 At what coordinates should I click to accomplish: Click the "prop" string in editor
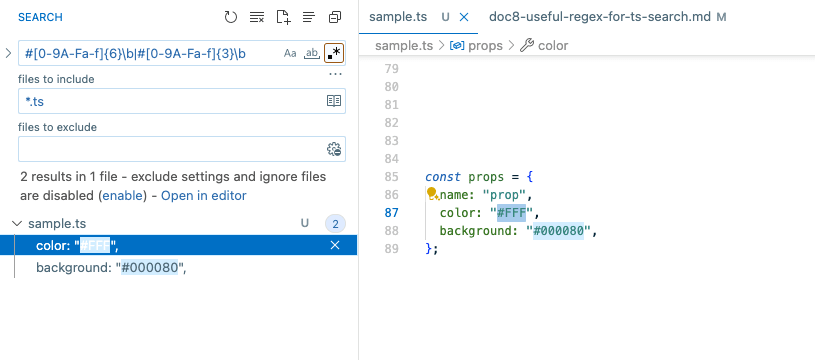pos(504,195)
